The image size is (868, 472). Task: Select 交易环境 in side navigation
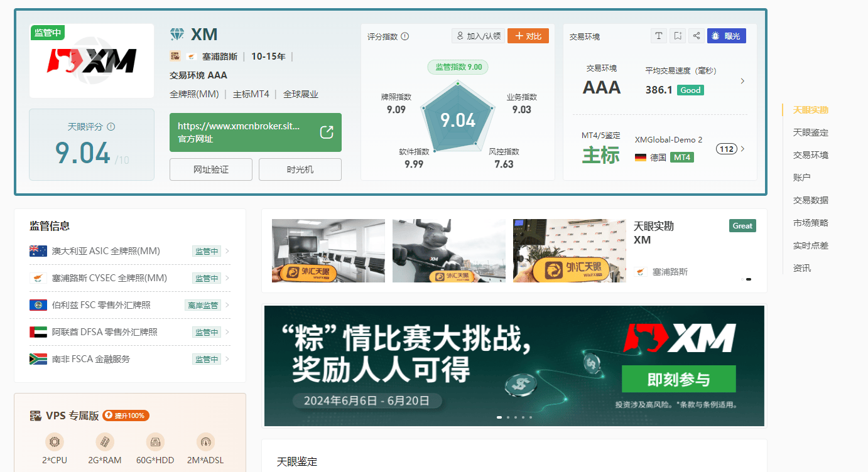(811, 155)
